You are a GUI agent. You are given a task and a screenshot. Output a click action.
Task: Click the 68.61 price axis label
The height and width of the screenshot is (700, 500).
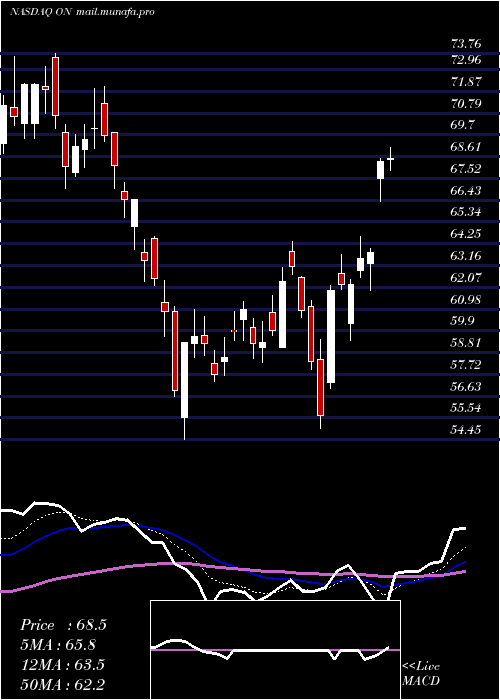[466, 147]
